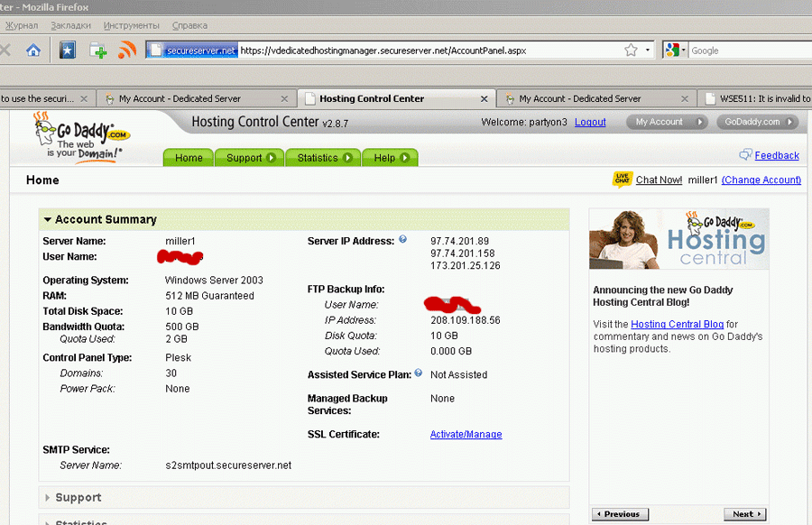Click the Feedback link
Viewport: 812px width, 525px height.
pos(777,155)
